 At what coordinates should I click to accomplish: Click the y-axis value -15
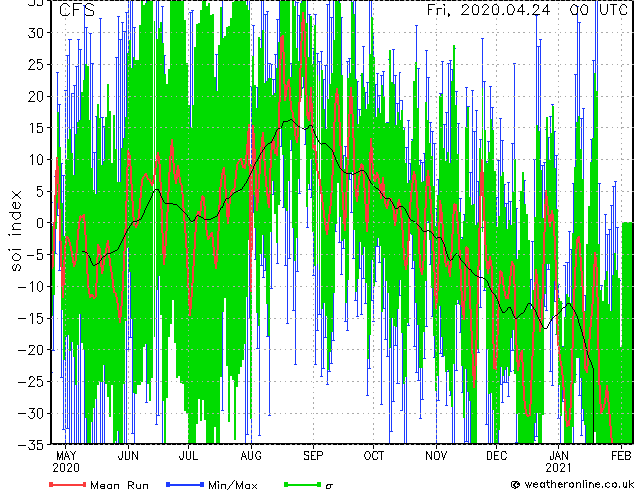[x=32, y=318]
